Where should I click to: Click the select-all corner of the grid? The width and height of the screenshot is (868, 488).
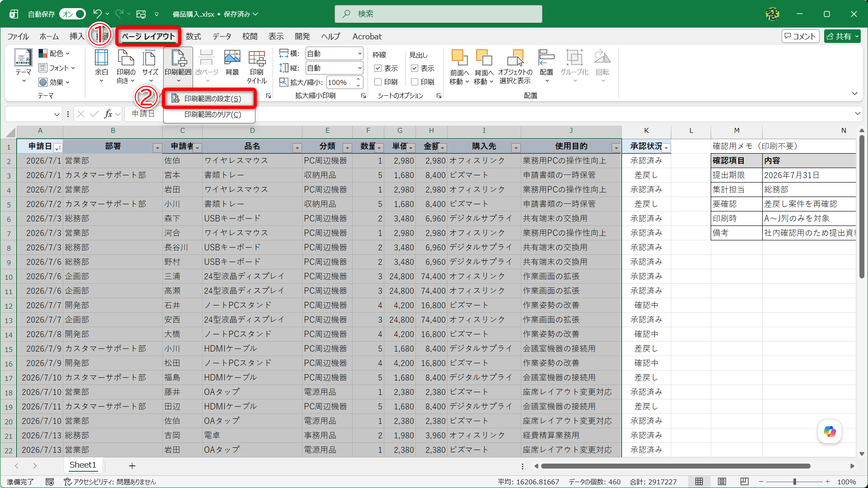coord(10,131)
